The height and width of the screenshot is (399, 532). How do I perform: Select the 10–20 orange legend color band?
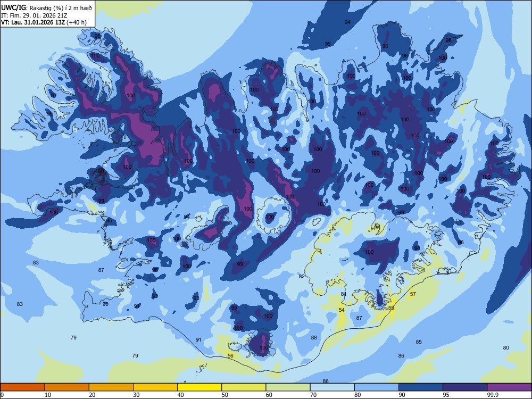click(x=67, y=387)
